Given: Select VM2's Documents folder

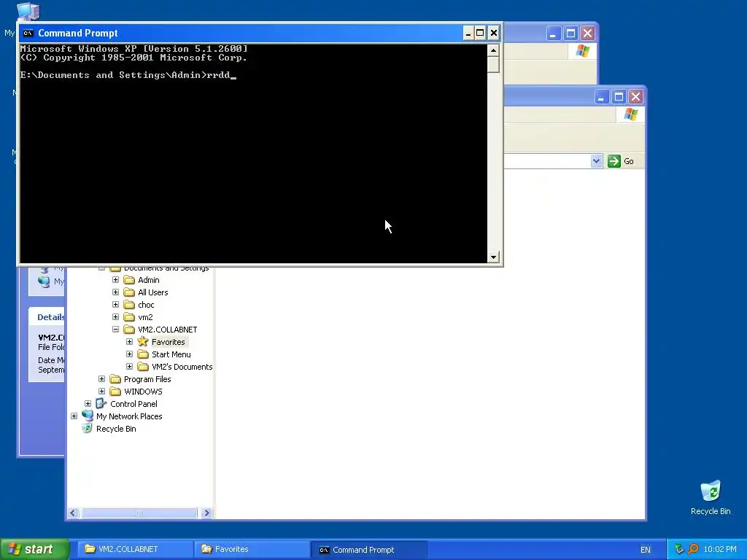Looking at the screenshot, I should click(x=182, y=367).
